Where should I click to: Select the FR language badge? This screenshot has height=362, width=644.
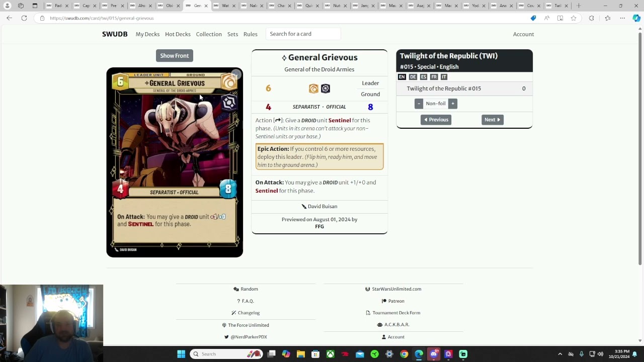coord(434,77)
